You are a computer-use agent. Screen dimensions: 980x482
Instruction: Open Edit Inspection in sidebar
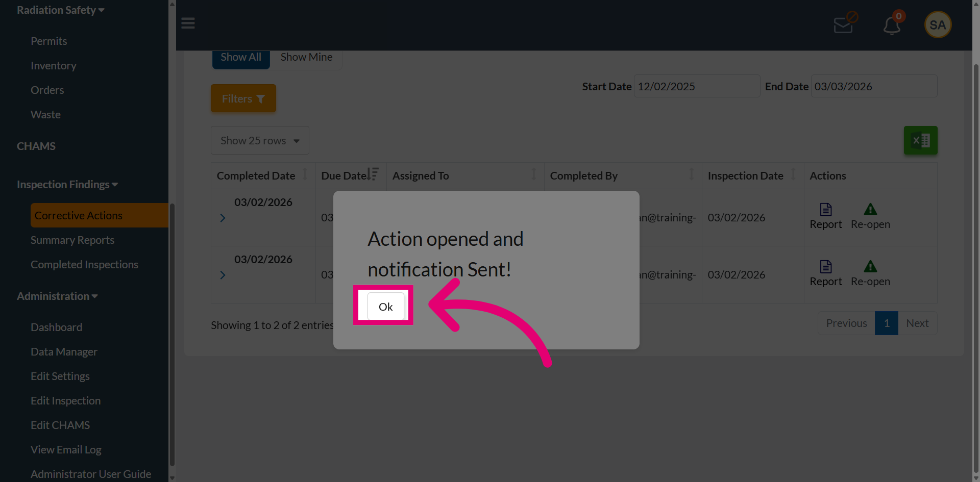point(66,400)
